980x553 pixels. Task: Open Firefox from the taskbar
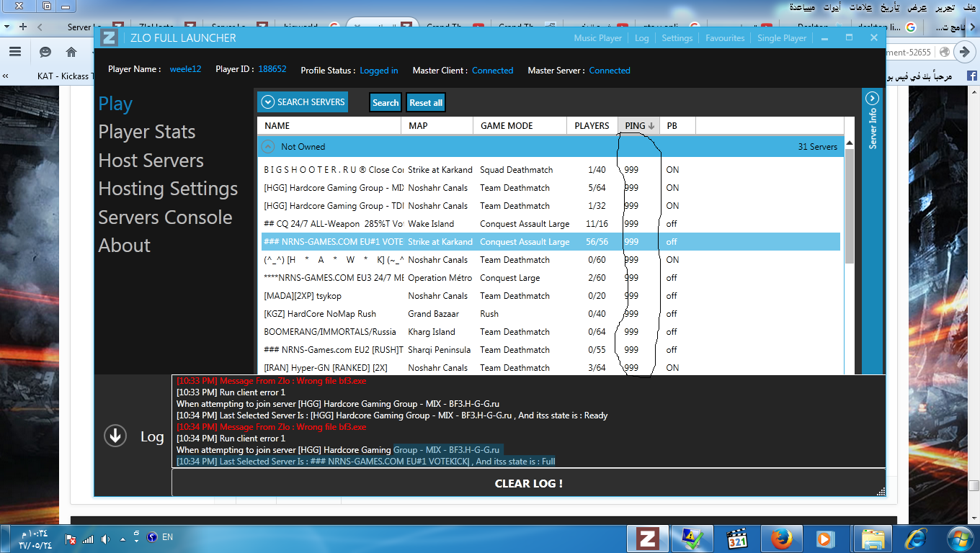tap(780, 538)
